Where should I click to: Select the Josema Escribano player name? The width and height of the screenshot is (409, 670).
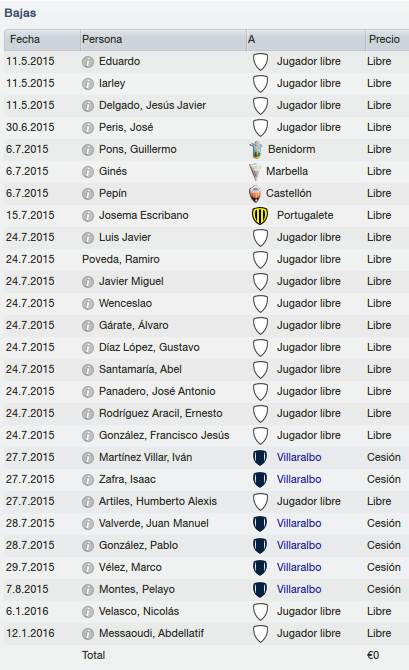click(x=144, y=215)
